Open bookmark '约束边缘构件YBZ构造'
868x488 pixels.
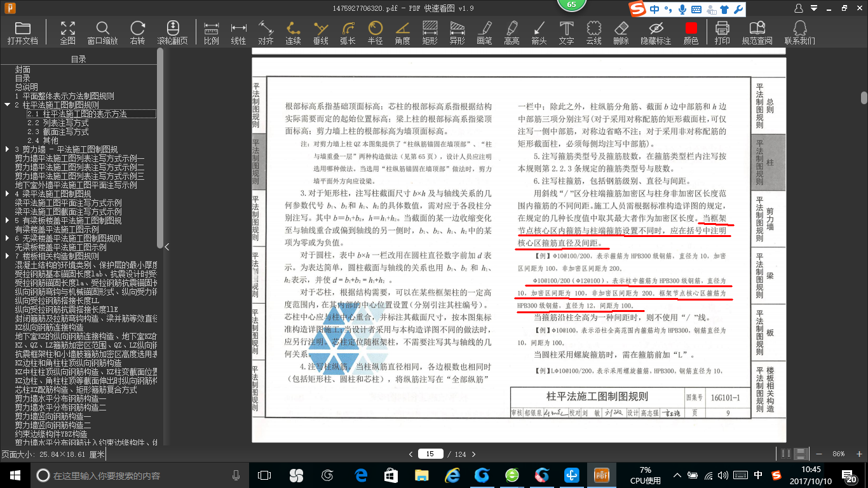pyautogui.click(x=51, y=434)
